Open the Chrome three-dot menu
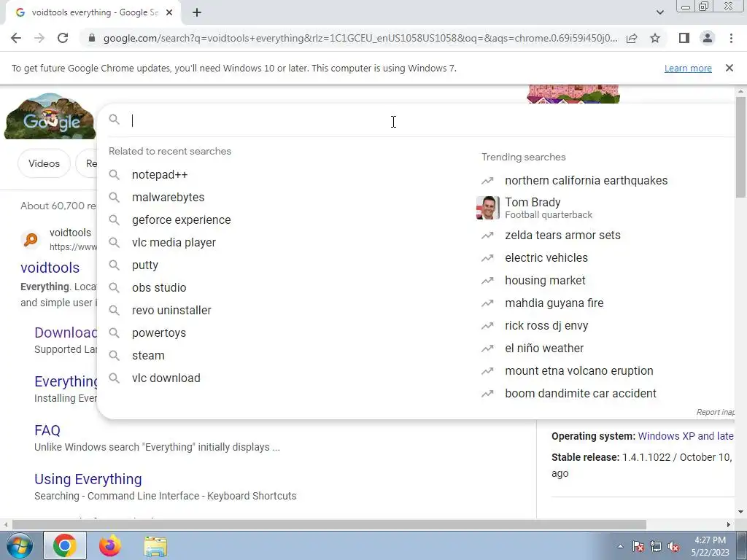 click(731, 38)
